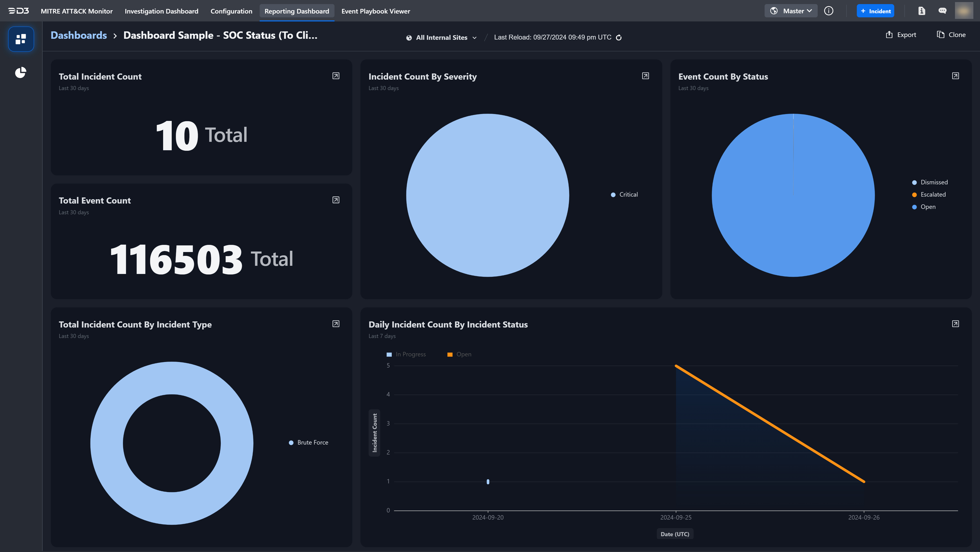Open the info circle icon

828,11
